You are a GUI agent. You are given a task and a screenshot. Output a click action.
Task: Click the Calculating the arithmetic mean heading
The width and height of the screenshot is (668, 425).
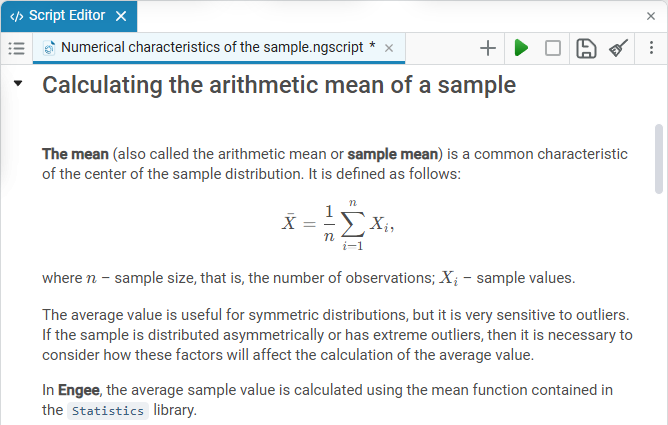279,85
